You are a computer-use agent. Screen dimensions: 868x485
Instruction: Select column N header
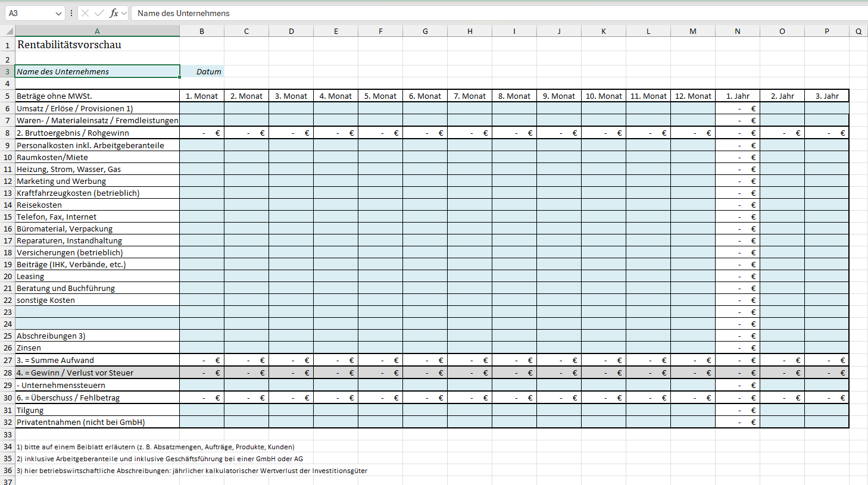click(x=738, y=31)
